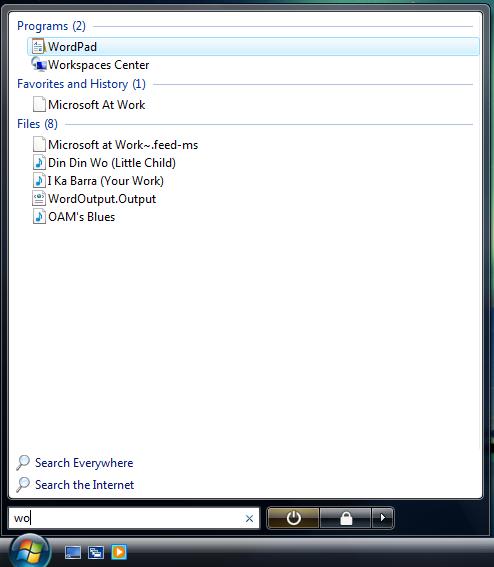This screenshot has width=494, height=567.
Task: Click the WordOutput.Output file icon
Action: click(39, 199)
